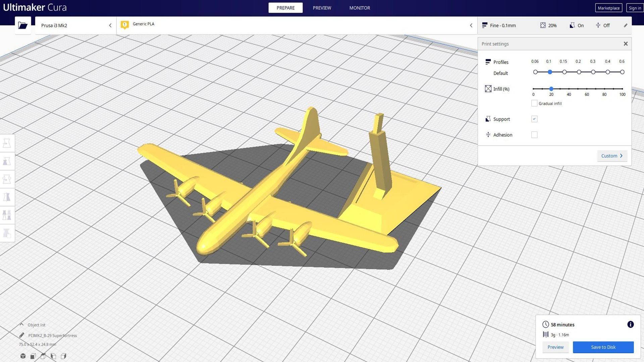Select the 0.06 profile radio point

pos(535,72)
